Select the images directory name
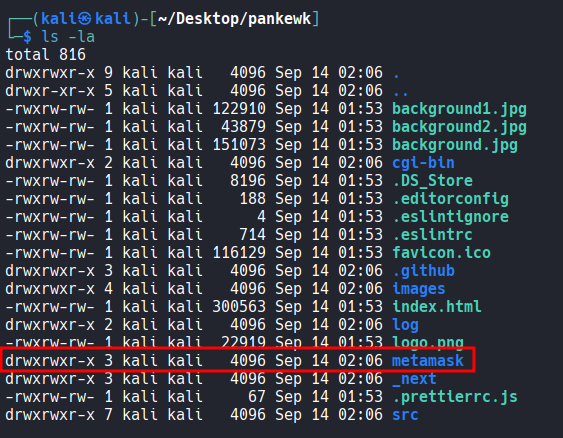Viewport: 563px width, 438px height. click(419, 289)
